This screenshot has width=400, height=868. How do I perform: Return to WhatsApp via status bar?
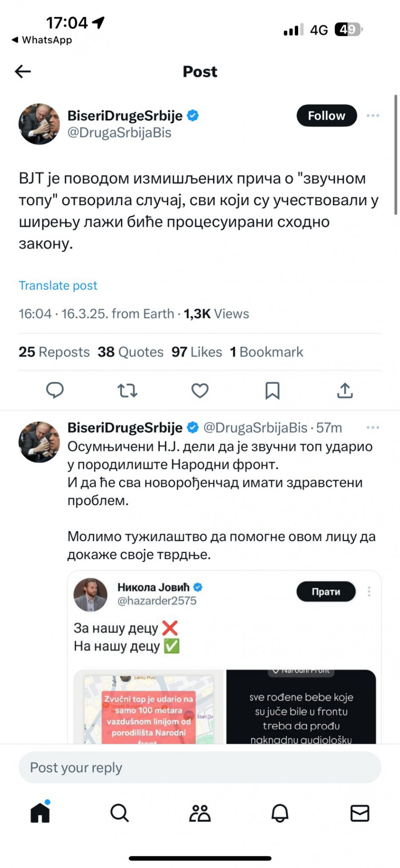coord(42,40)
